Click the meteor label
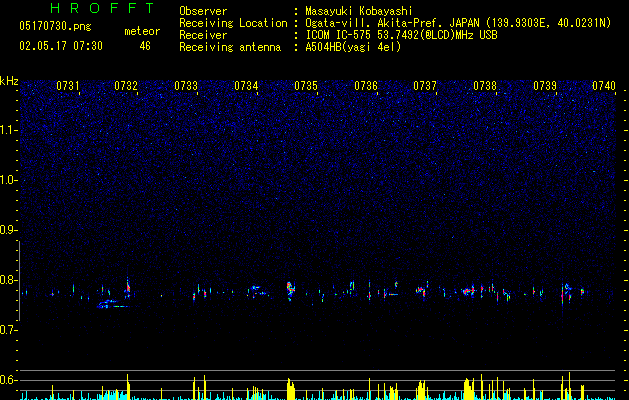629x400 pixels. 142,31
